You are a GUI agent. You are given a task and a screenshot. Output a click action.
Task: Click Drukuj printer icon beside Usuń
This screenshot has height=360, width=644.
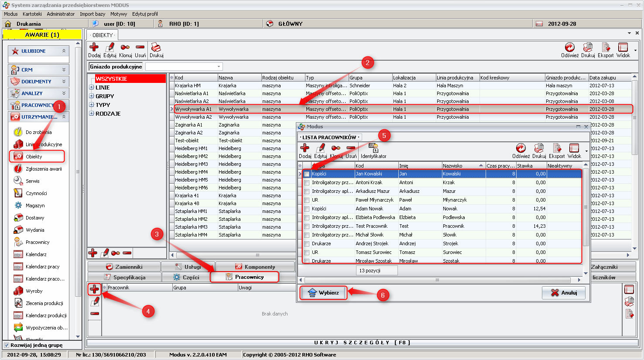[x=156, y=47]
